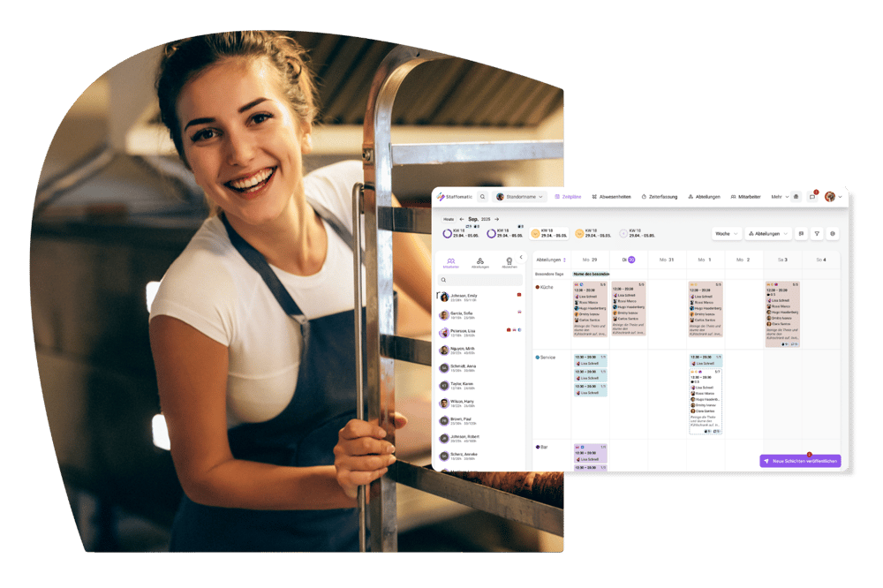Click the employee search field in sidebar
883x588 pixels.
[x=481, y=280]
